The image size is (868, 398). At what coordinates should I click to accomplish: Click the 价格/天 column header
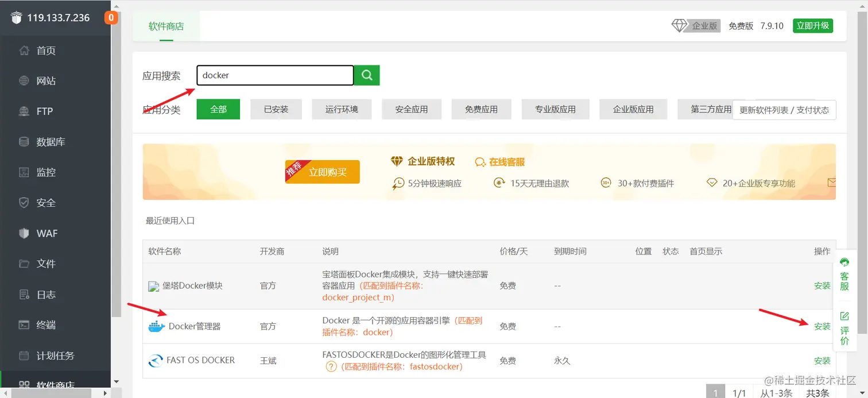click(x=515, y=252)
